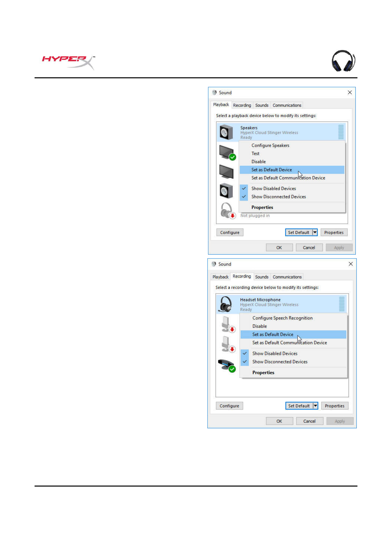Click OK in the Playback Sound window
Screen dimensions: 392x554
pyautogui.click(x=279, y=248)
